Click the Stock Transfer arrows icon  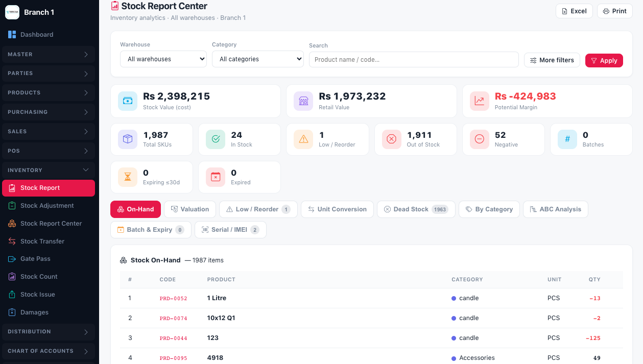point(12,241)
